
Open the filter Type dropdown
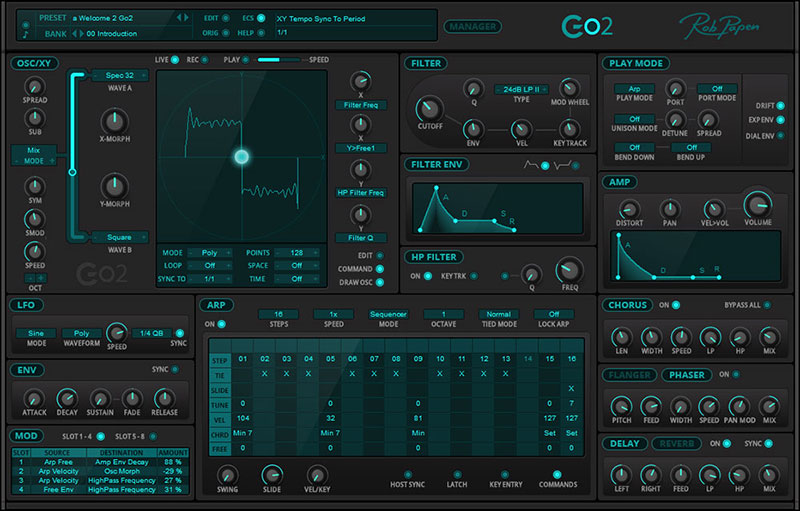point(520,89)
